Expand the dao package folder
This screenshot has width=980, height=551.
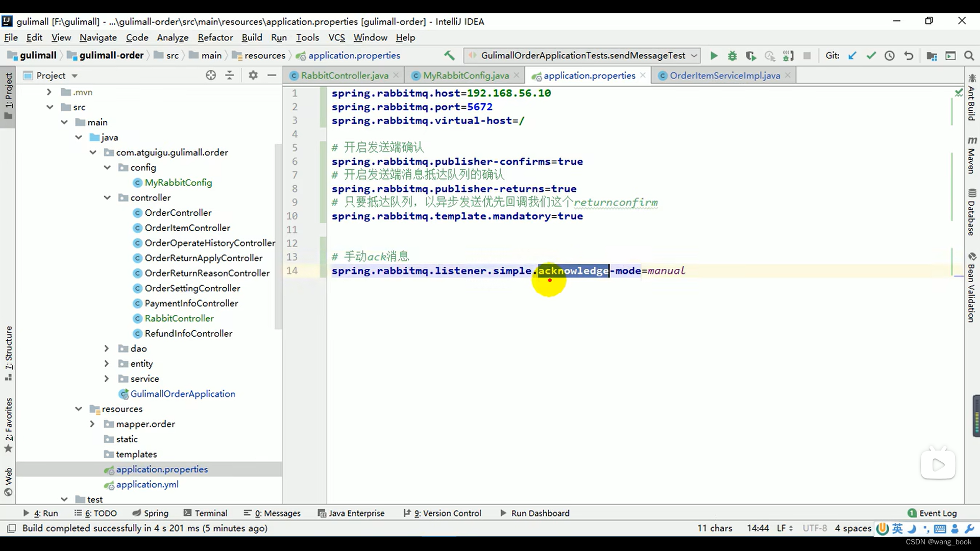coord(106,348)
